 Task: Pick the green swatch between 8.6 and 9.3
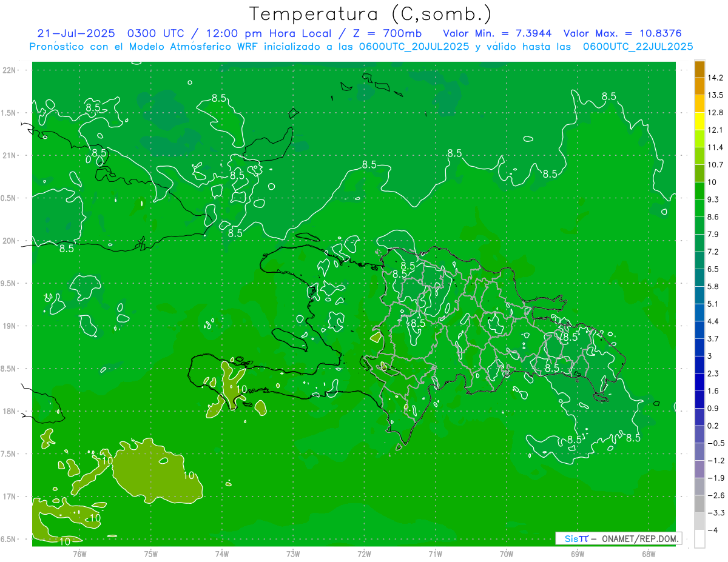pyautogui.click(x=699, y=208)
